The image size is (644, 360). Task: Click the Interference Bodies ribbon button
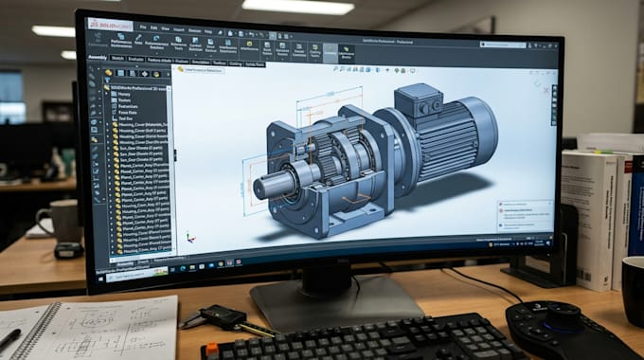pos(347,53)
